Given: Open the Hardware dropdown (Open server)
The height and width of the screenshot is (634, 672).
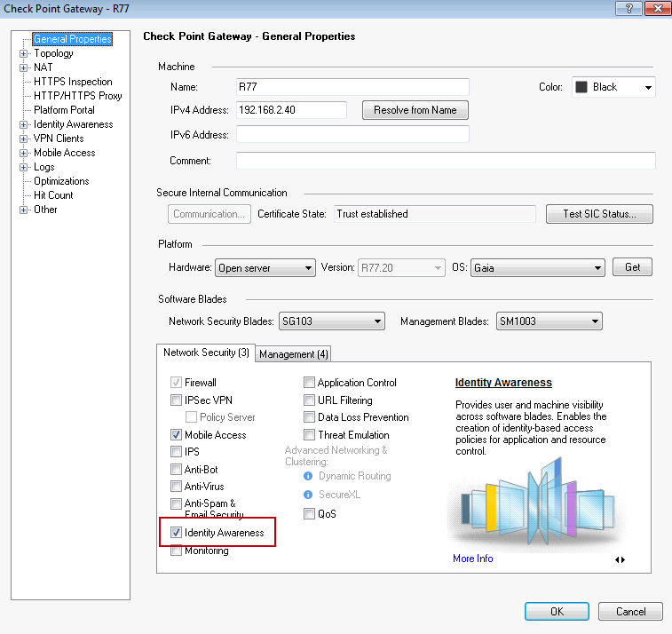Looking at the screenshot, I should pyautogui.click(x=265, y=268).
